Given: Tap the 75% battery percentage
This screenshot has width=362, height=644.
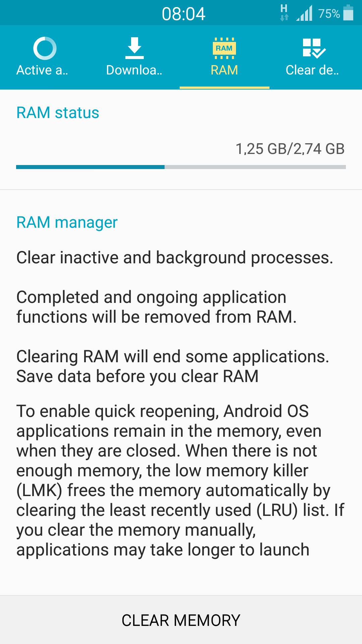Looking at the screenshot, I should coord(329,14).
